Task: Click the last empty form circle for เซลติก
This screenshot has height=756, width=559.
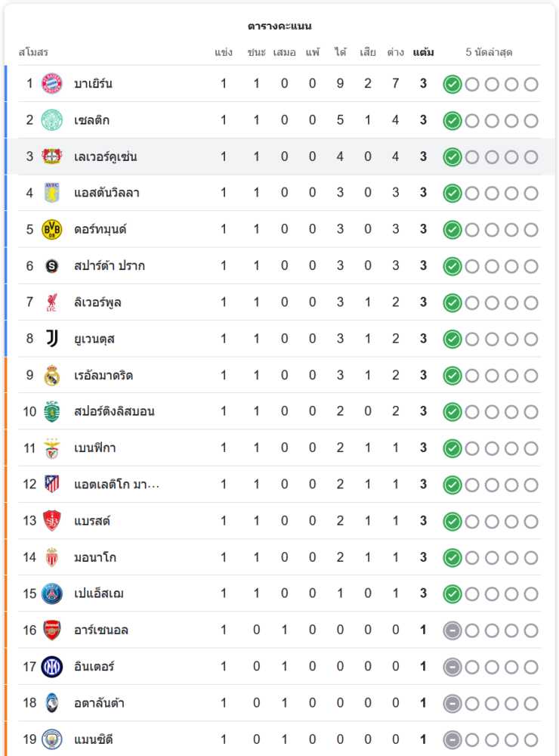Action: (x=531, y=120)
